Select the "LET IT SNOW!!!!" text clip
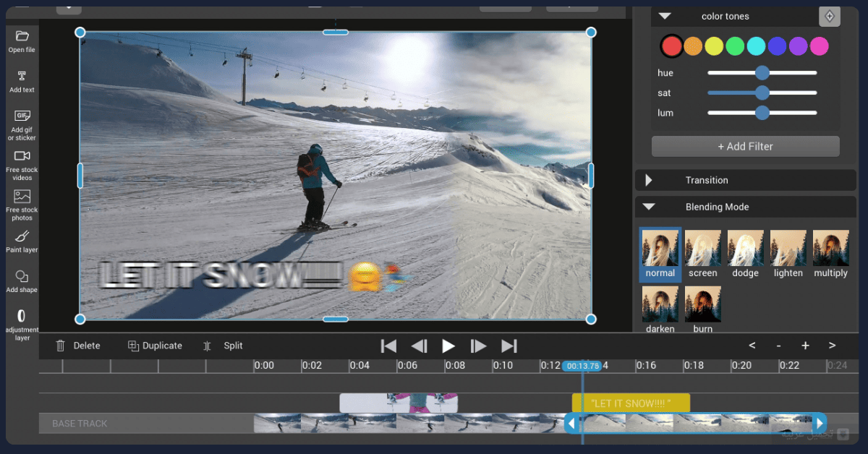Screen dimensions: 868x454 (x=631, y=403)
